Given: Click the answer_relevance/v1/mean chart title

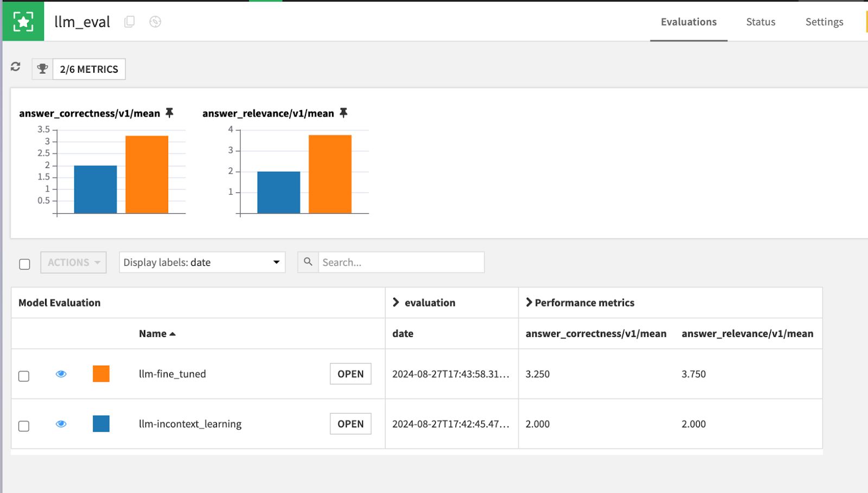Looking at the screenshot, I should [268, 113].
